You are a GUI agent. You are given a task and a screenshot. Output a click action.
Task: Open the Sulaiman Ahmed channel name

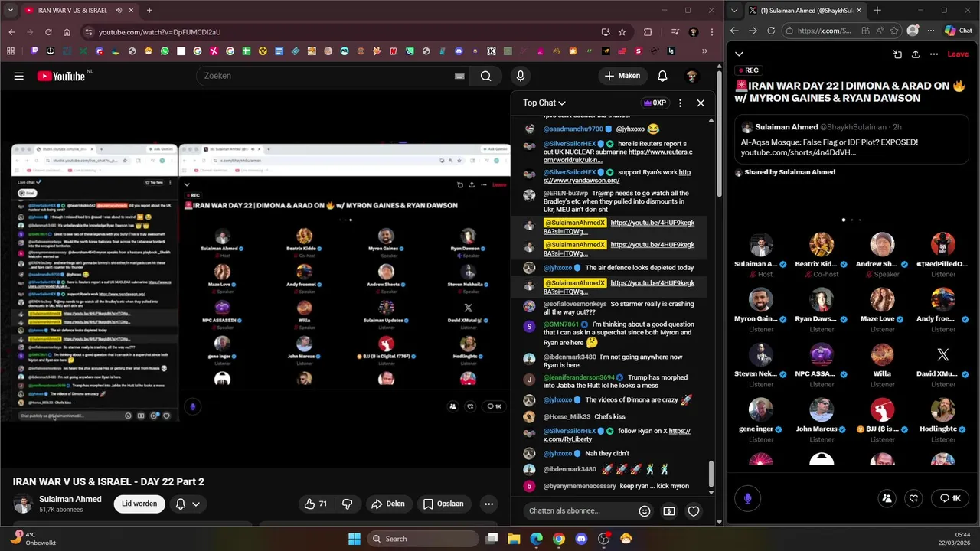(70, 499)
